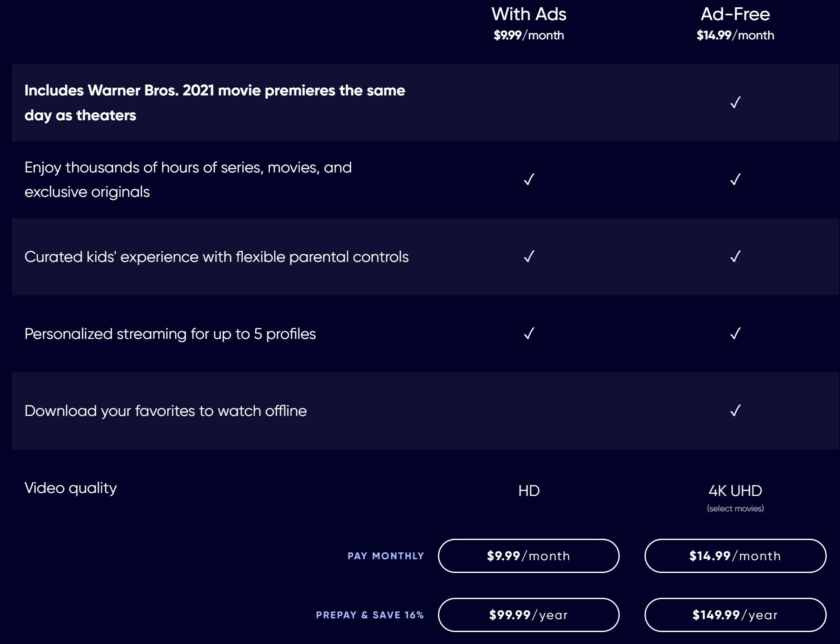This screenshot has height=644, width=840.
Task: Select the $99.99/year prepay plan
Action: click(529, 614)
